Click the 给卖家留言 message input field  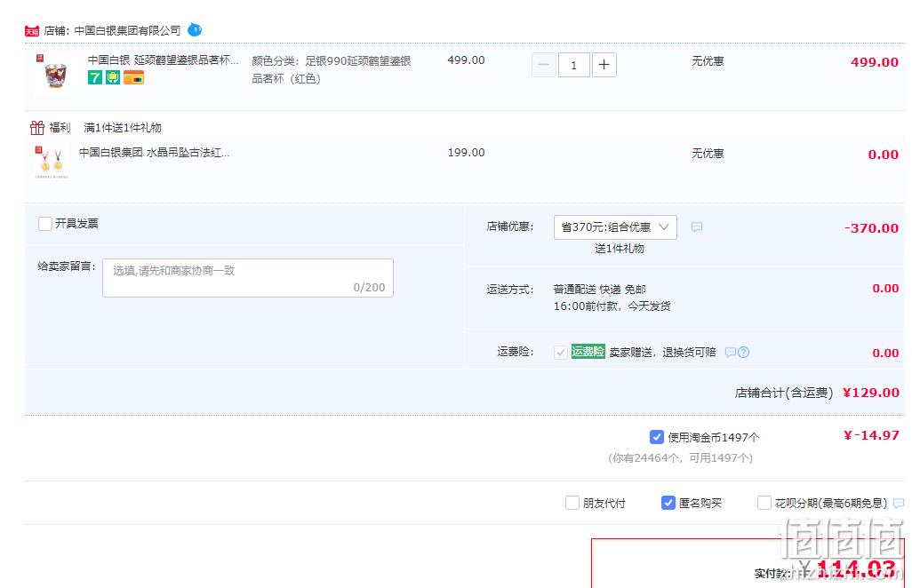pos(248,278)
